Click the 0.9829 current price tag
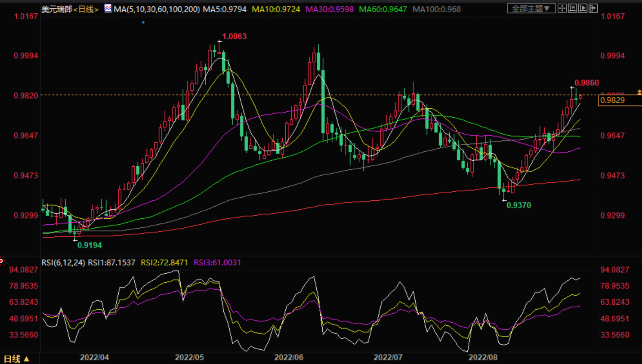Image resolution: width=642 pixels, height=364 pixels. (x=613, y=100)
